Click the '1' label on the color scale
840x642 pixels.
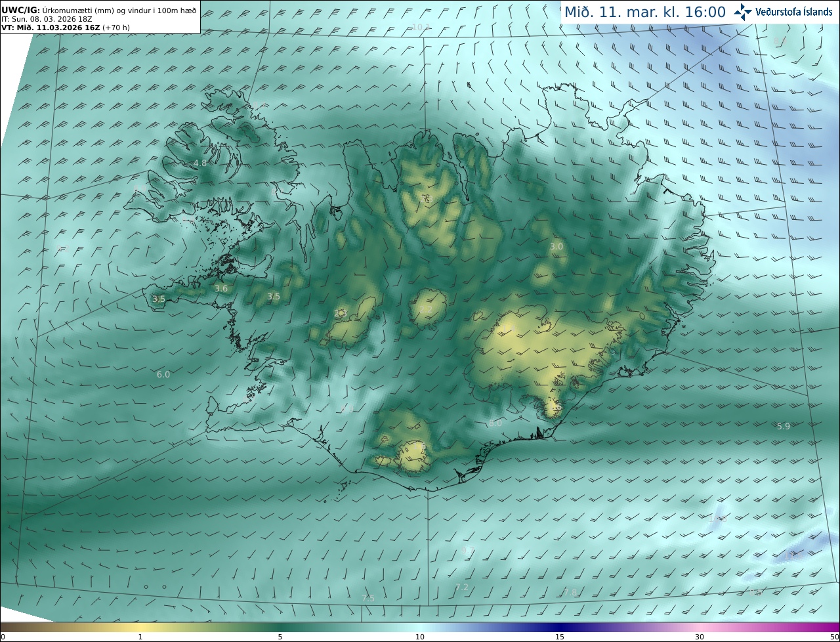click(140, 637)
